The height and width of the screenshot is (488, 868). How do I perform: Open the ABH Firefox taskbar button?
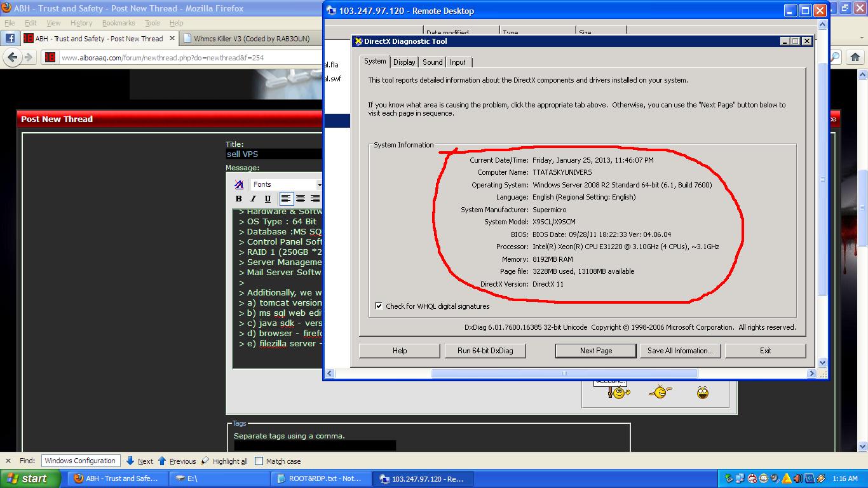[x=118, y=478]
